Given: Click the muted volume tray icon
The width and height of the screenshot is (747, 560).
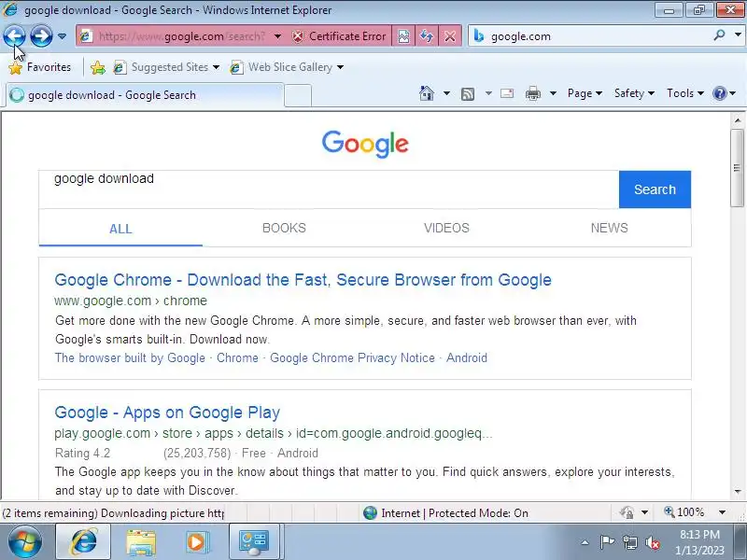Looking at the screenshot, I should click(x=652, y=542).
